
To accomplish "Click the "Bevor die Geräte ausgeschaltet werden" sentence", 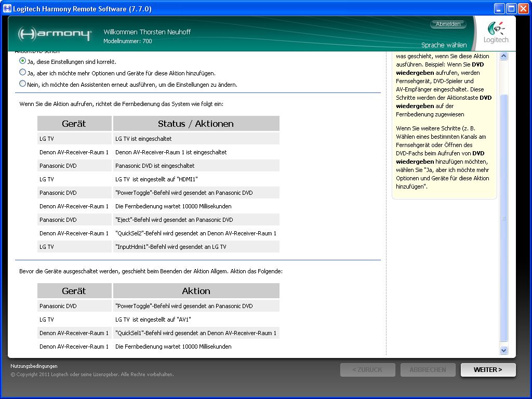I will pyautogui.click(x=151, y=271).
